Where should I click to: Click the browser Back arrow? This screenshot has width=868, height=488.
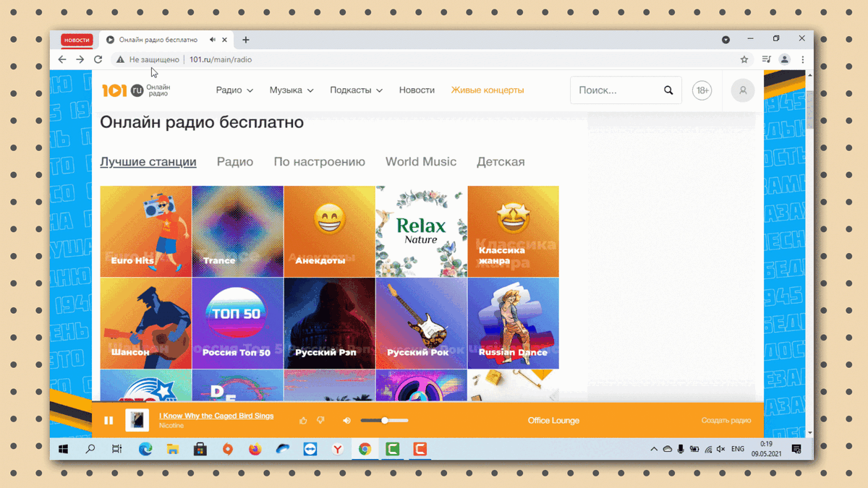click(62, 59)
